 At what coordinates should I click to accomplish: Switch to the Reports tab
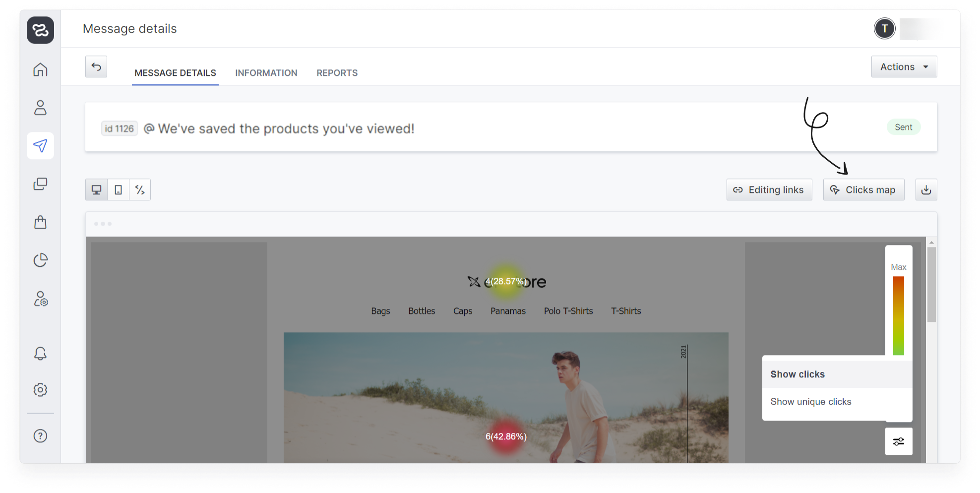[337, 73]
